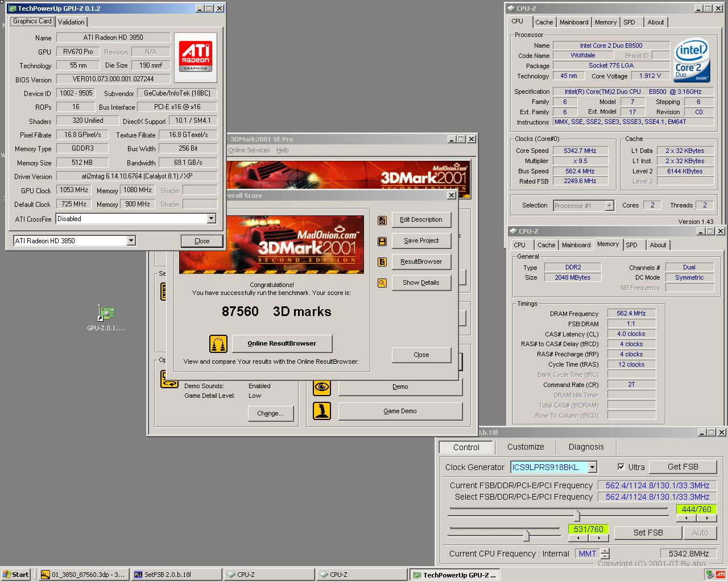Viewport: 728px width, 582px height.
Task: Open the Processor #1 selection dropdown
Action: click(609, 206)
